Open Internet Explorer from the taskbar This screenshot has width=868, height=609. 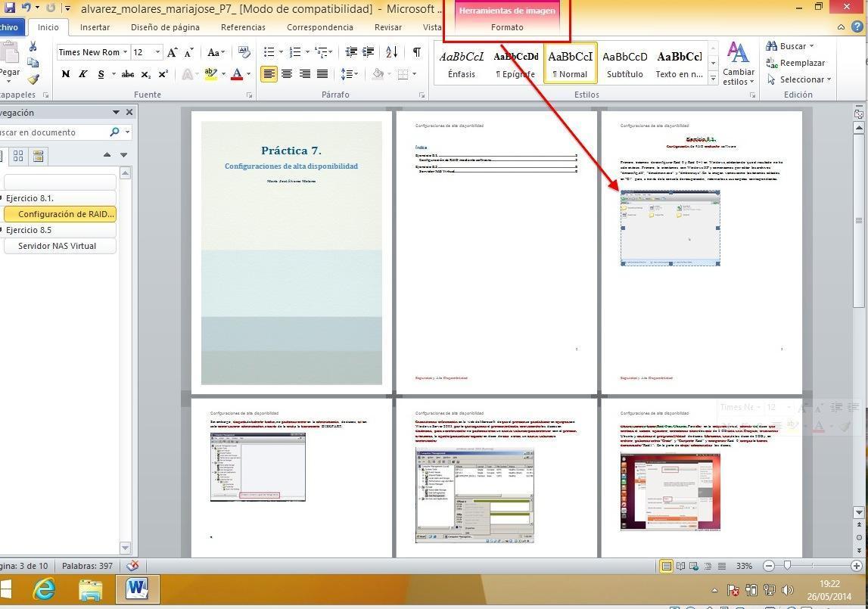click(x=44, y=588)
